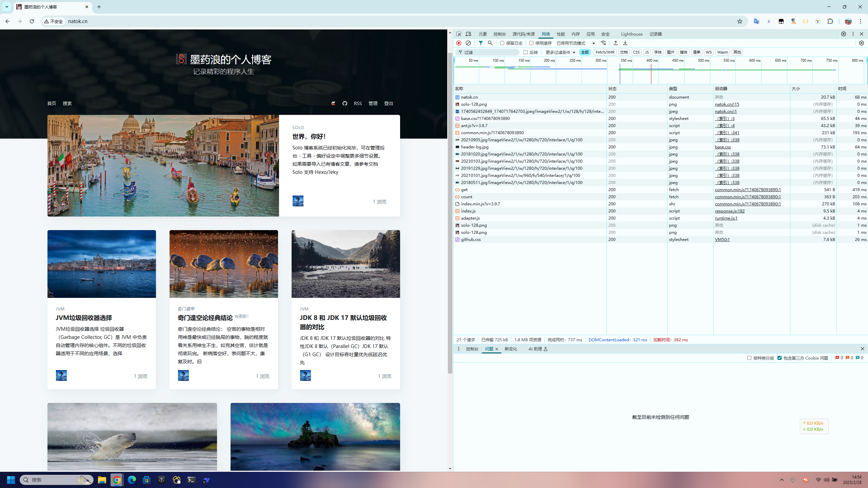Activate inspect element picker icon

point(459,34)
